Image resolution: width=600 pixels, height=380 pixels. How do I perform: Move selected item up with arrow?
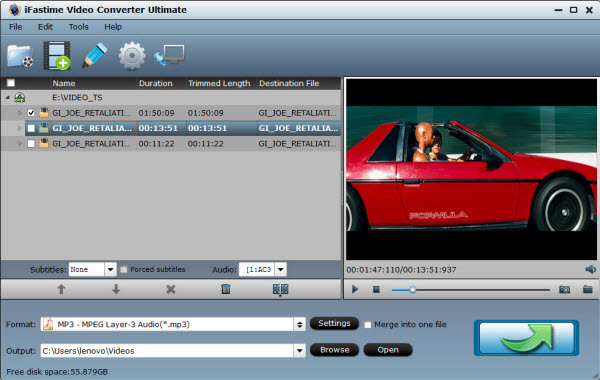tap(61, 289)
